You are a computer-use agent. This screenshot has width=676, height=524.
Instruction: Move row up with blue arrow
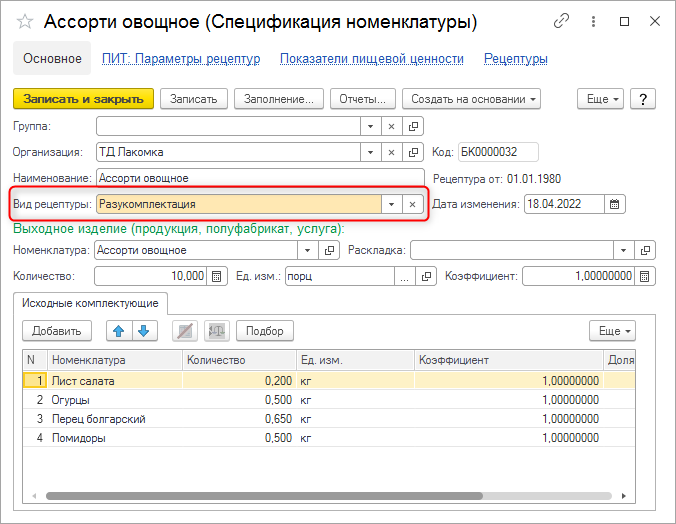pyautogui.click(x=119, y=331)
